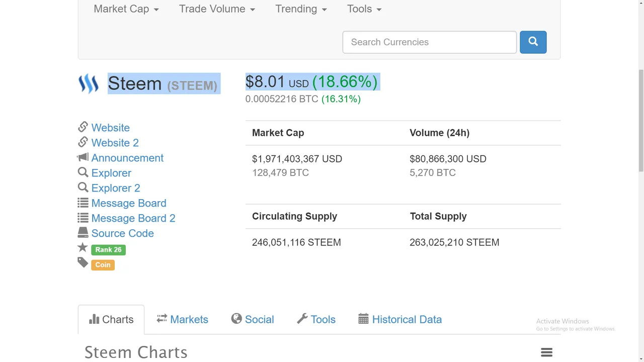644x362 pixels.
Task: Click the page vertical scrollbar thumb
Action: pos(640,121)
